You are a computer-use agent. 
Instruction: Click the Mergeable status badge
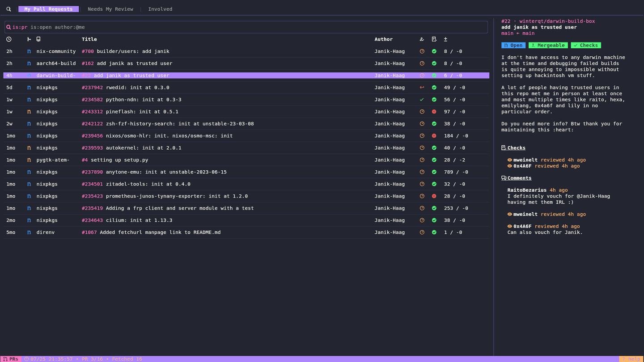click(547, 45)
